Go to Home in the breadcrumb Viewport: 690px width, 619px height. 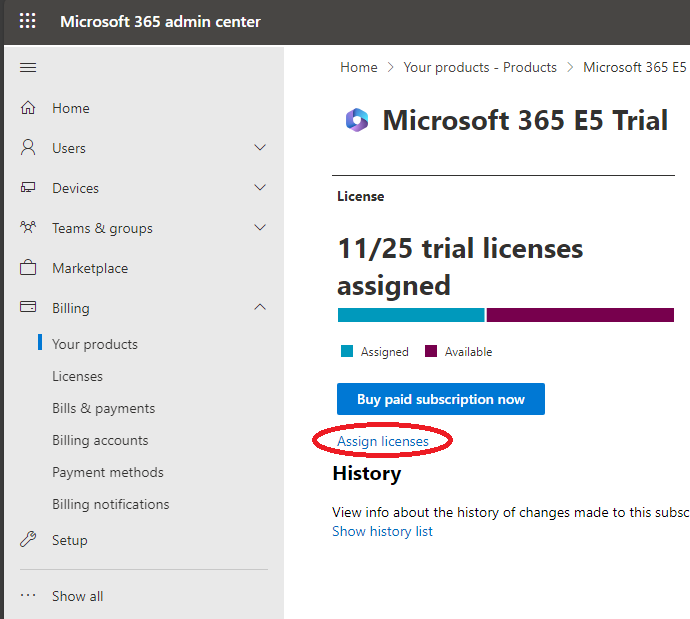pos(359,67)
